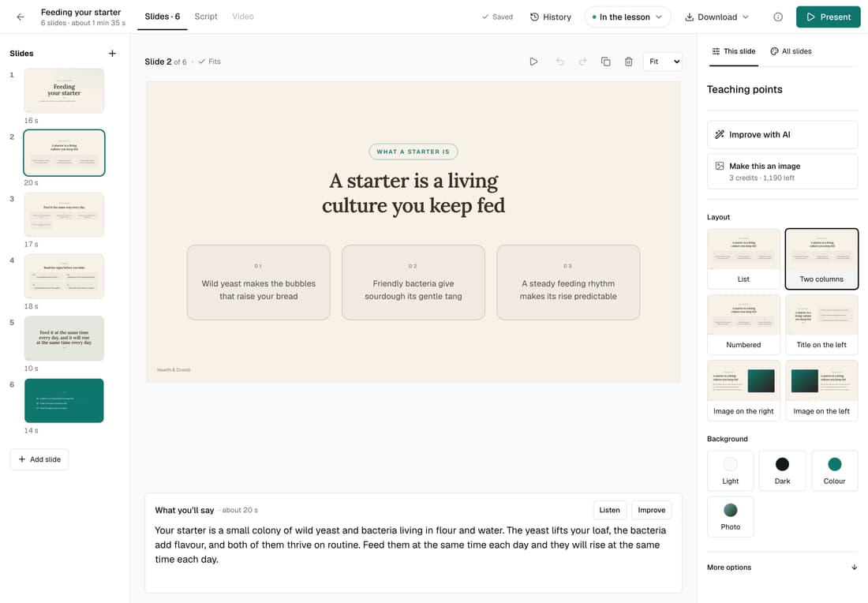Choose Image on the right layout
This screenshot has width=868, height=603.
coord(743,391)
